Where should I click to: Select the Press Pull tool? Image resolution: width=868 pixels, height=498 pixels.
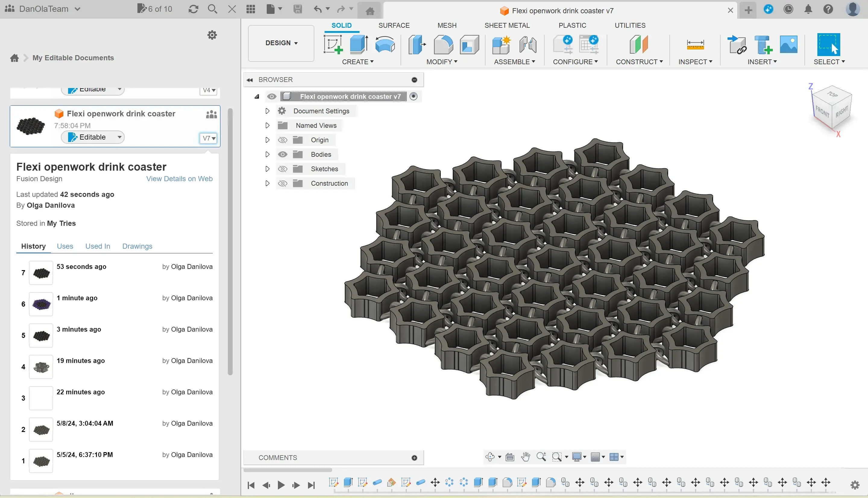(417, 45)
